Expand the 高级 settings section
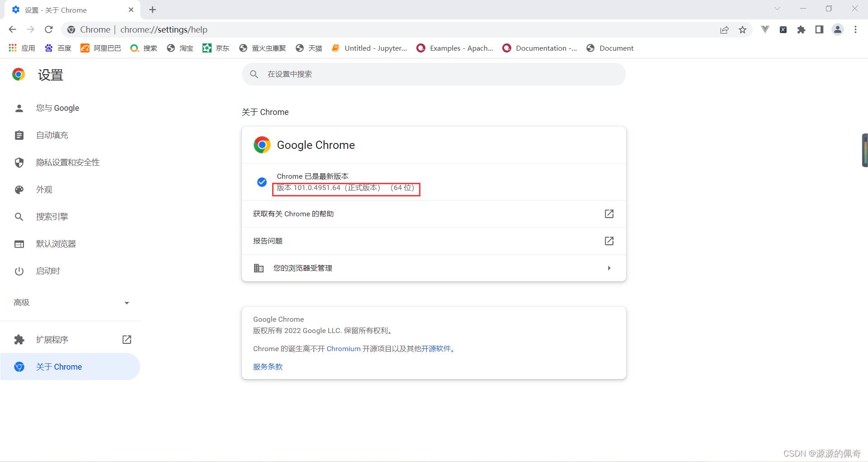 point(126,303)
